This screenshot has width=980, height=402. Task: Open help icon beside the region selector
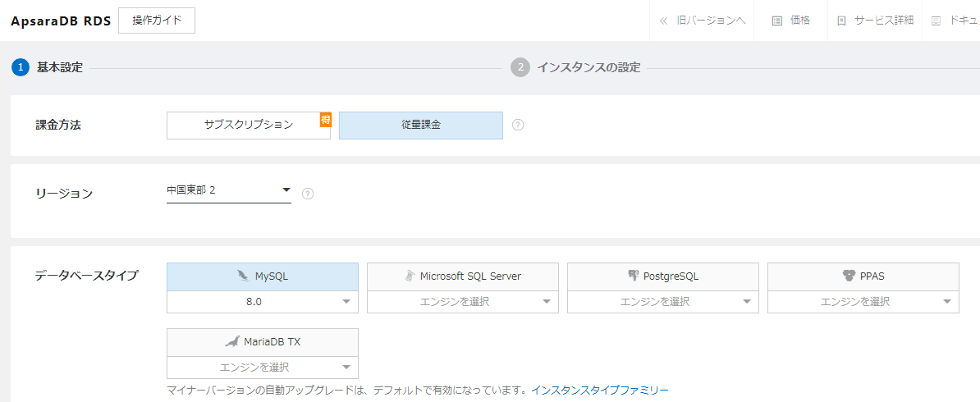(308, 193)
